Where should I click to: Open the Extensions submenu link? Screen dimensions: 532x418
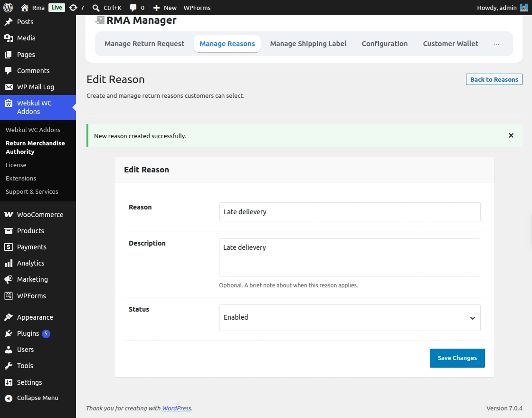pyautogui.click(x=21, y=178)
